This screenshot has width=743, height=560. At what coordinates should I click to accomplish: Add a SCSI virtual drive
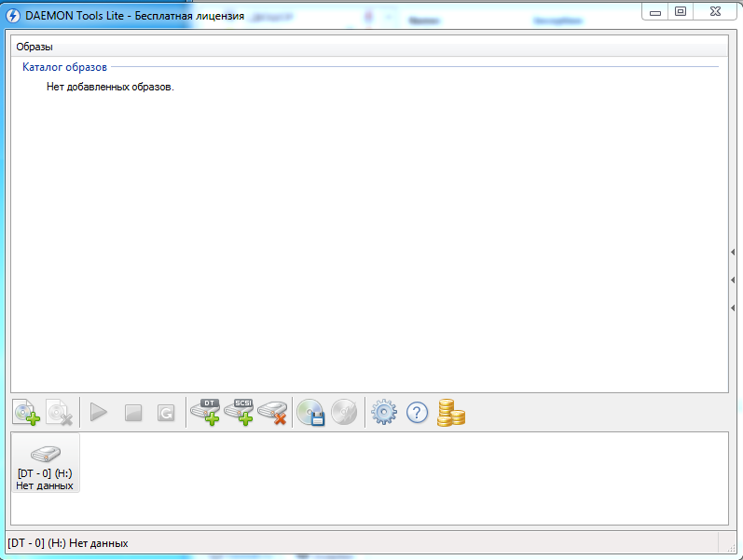239,412
